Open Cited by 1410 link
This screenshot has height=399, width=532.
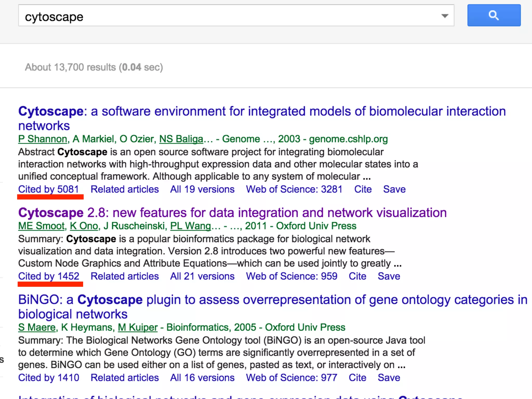tap(49, 378)
